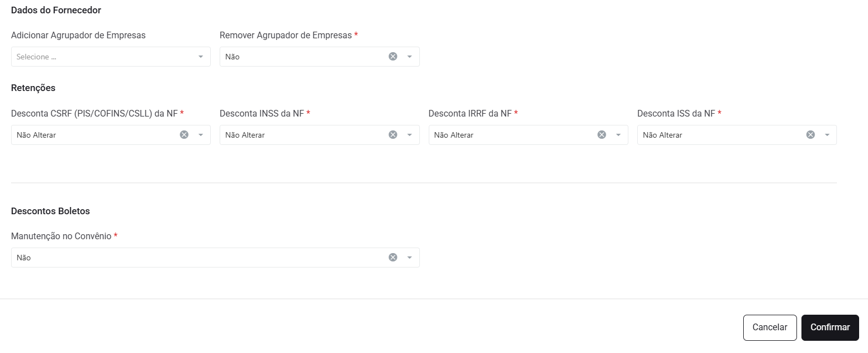Clear the Desconta CSRF da NF selection
The width and height of the screenshot is (868, 353).
coord(184,135)
